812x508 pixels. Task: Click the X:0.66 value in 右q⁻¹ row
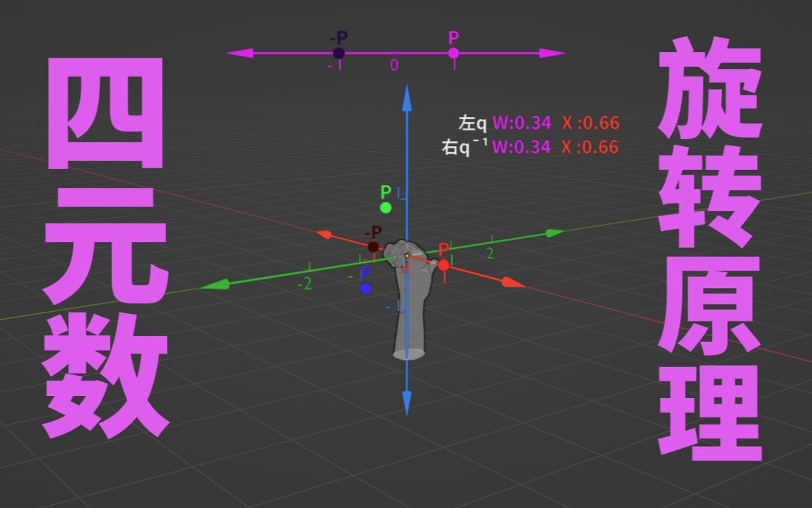(x=591, y=147)
